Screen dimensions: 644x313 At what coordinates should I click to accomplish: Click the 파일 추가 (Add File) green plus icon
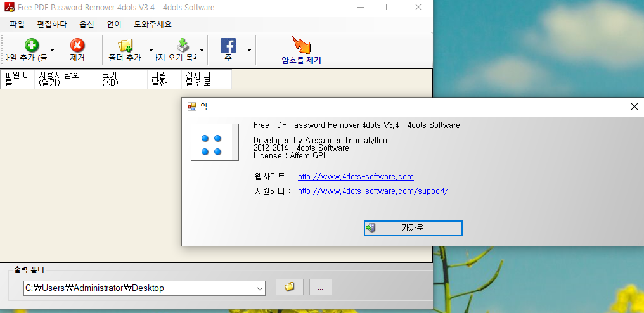click(32, 46)
